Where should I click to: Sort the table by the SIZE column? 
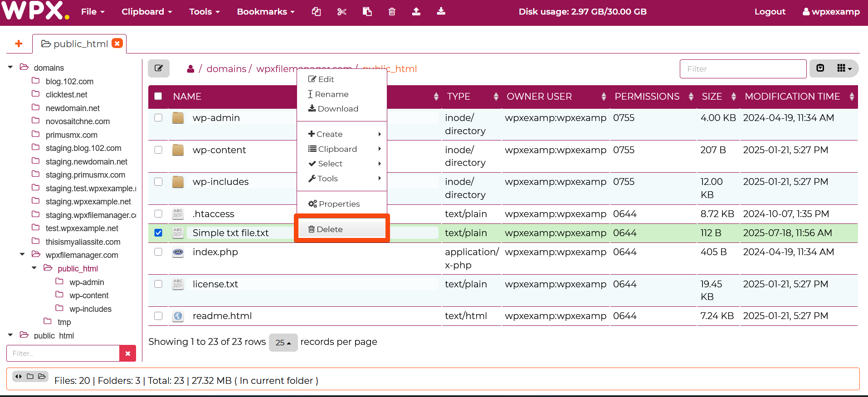[718, 97]
